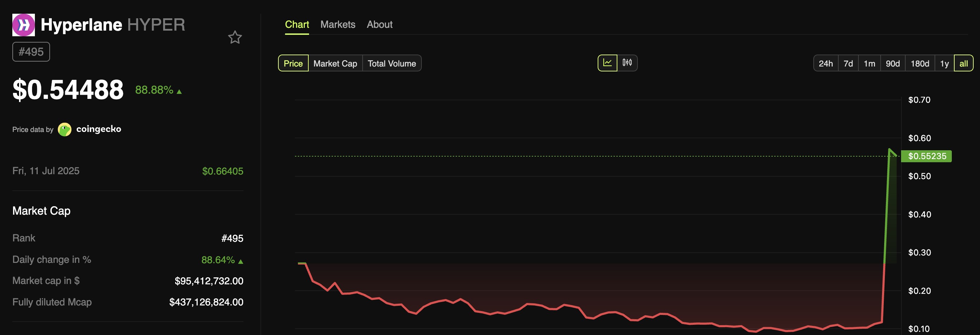Image resolution: width=980 pixels, height=335 pixels.
Task: Set chart range to 90d
Action: click(x=893, y=63)
